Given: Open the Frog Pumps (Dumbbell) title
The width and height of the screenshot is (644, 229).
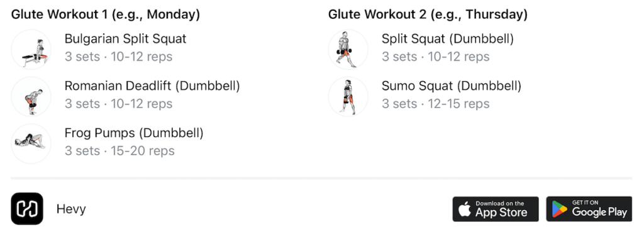Looking at the screenshot, I should [134, 133].
